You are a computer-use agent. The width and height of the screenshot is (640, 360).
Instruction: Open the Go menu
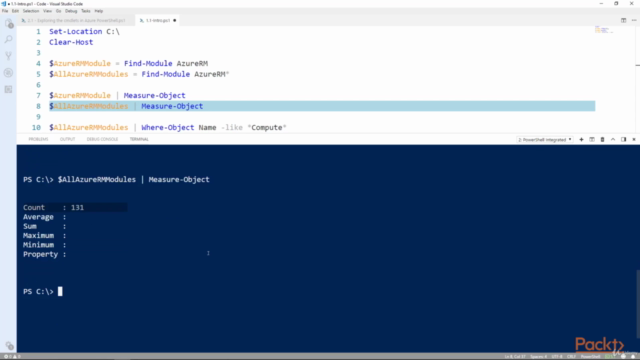click(58, 11)
